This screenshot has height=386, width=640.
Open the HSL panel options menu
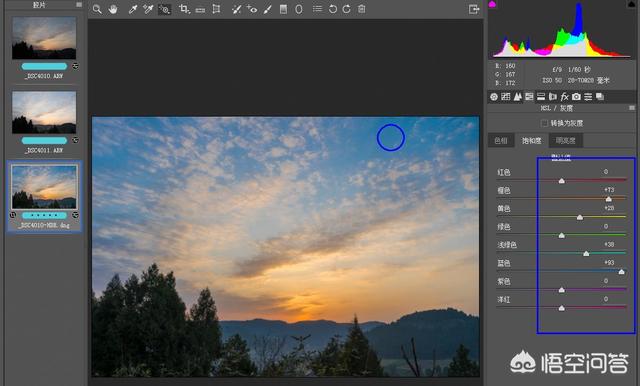pos(632,108)
